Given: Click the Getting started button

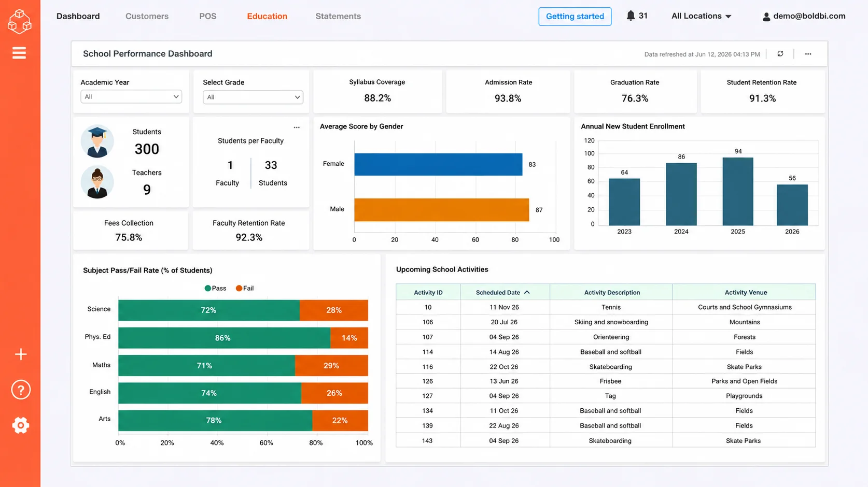Looking at the screenshot, I should pyautogui.click(x=575, y=16).
